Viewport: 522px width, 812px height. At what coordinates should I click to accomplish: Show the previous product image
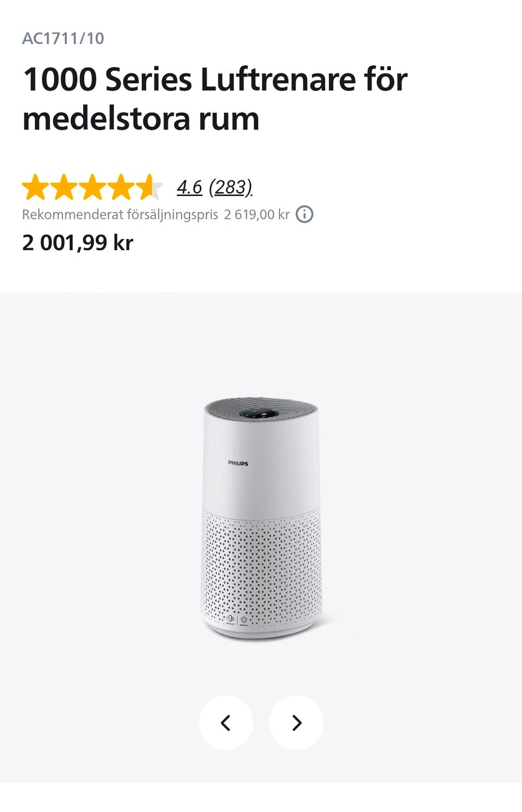click(226, 723)
